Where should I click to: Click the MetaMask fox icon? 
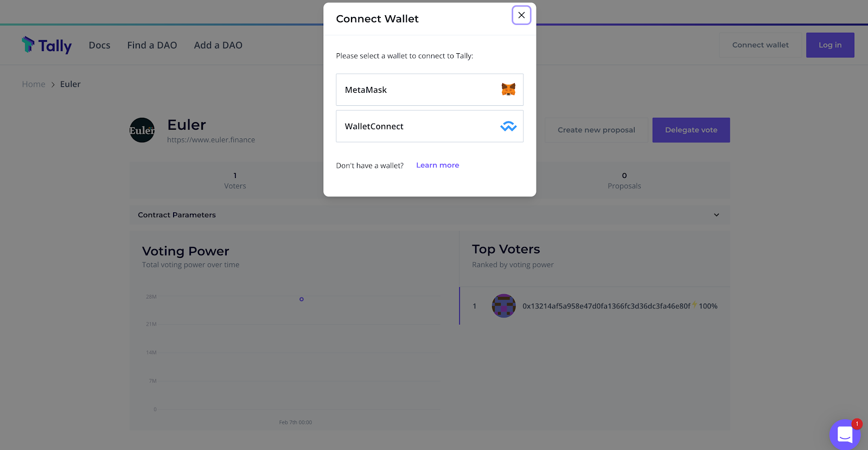pyautogui.click(x=508, y=90)
